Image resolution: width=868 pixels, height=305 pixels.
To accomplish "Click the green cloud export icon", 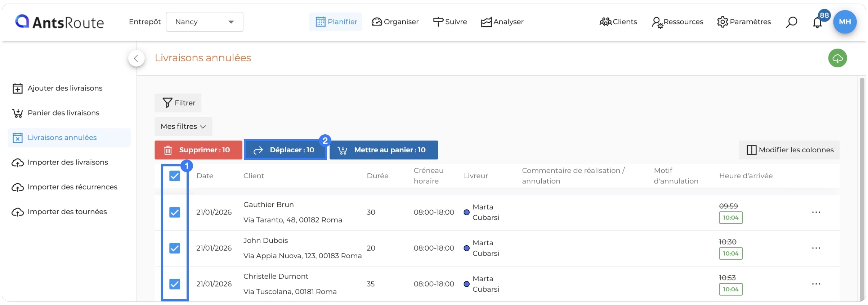I will click(x=837, y=58).
